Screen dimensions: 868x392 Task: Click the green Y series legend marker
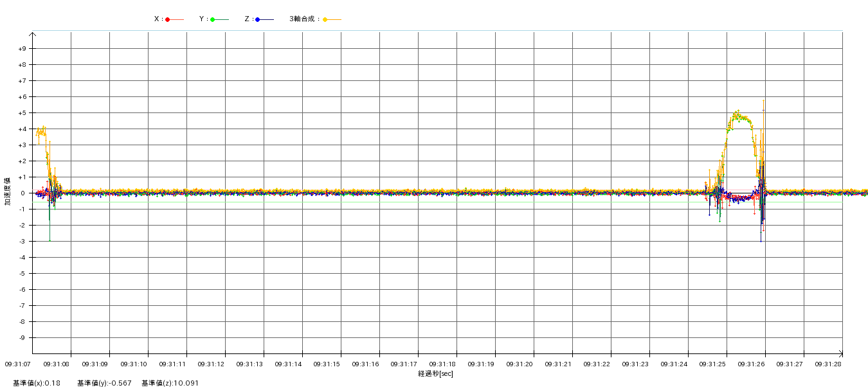[x=213, y=19]
